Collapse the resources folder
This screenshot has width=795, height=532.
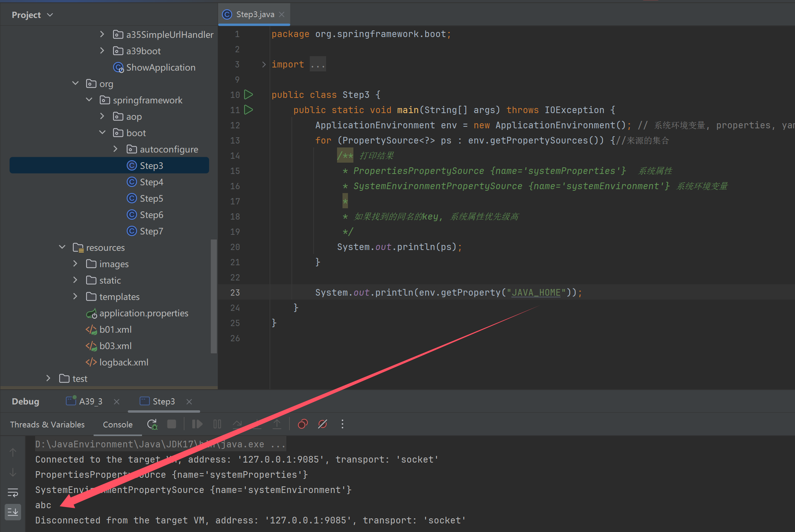click(x=62, y=247)
